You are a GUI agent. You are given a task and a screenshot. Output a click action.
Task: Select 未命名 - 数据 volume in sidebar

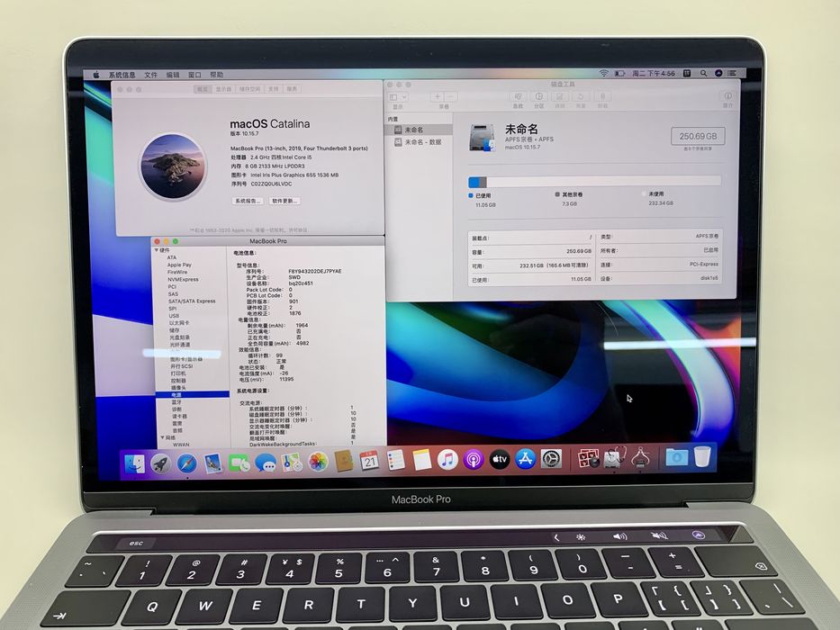point(419,142)
